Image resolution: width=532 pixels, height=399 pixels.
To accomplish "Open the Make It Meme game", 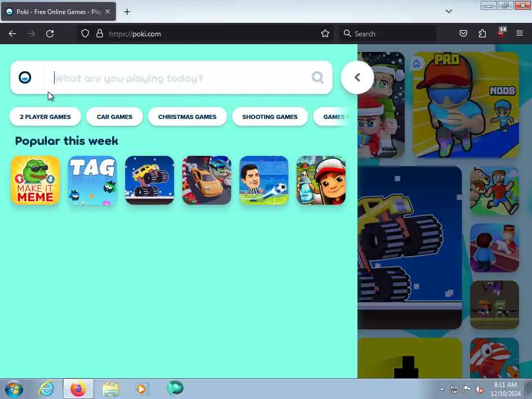I will click(x=35, y=180).
